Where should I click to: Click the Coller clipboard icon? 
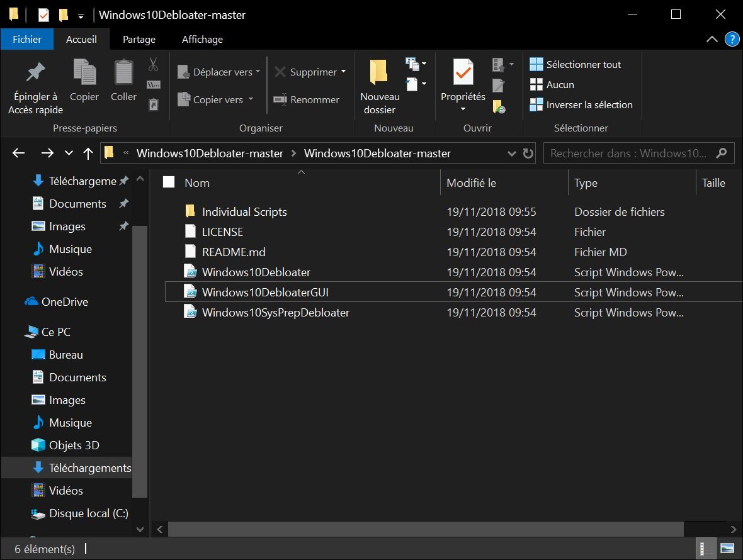(123, 72)
